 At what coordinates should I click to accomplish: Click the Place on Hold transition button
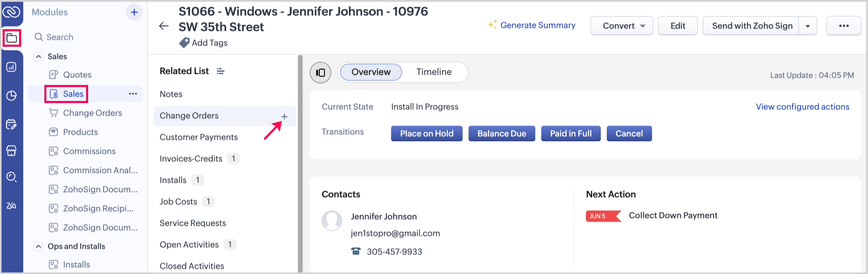(x=426, y=134)
